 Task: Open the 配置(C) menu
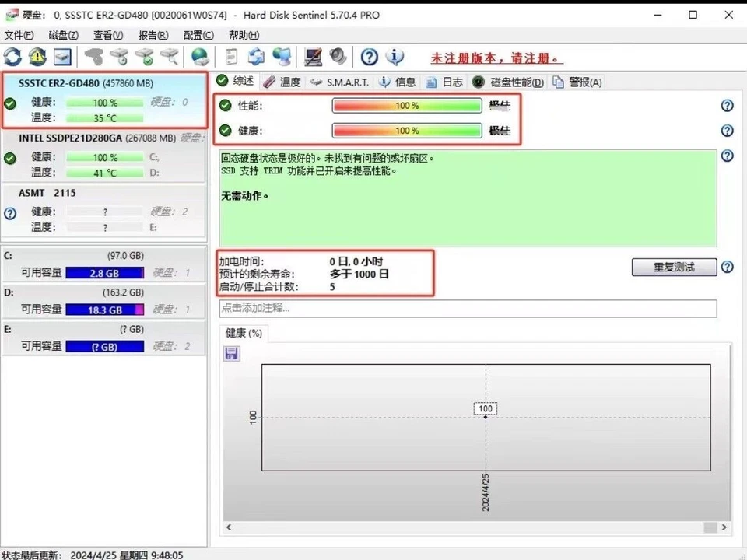198,35
